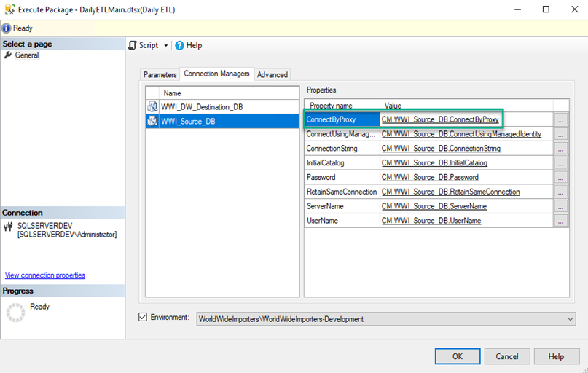Image resolution: width=588 pixels, height=373 pixels.
Task: Click the server connection icon
Action: point(8,226)
